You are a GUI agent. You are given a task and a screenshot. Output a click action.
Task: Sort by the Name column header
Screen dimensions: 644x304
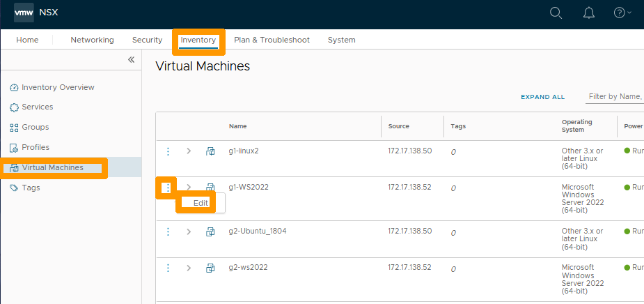pos(238,126)
